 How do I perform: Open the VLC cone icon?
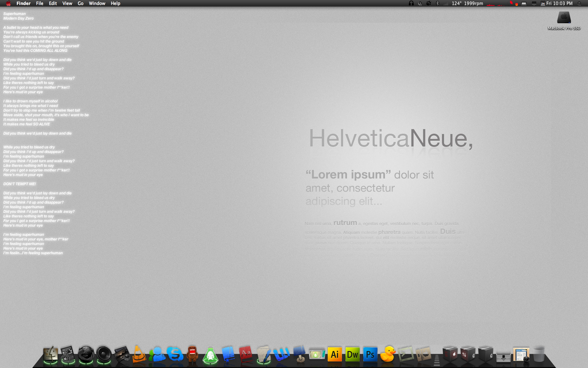(139, 355)
